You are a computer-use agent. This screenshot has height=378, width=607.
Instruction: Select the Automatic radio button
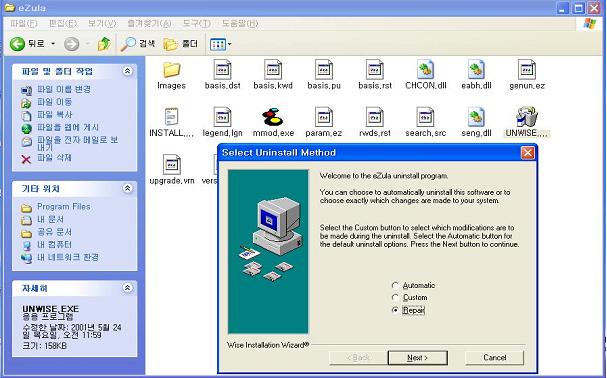(x=395, y=285)
